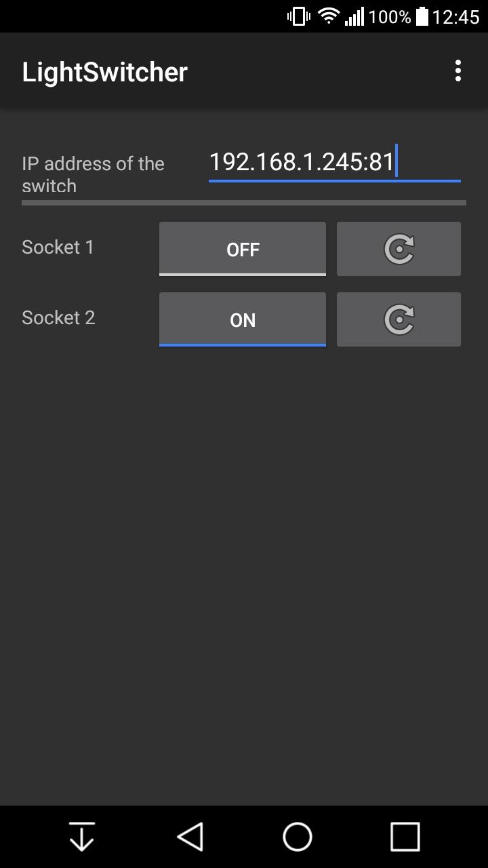Click the Socket 2 refresh icon
This screenshot has width=488, height=868.
pos(399,319)
